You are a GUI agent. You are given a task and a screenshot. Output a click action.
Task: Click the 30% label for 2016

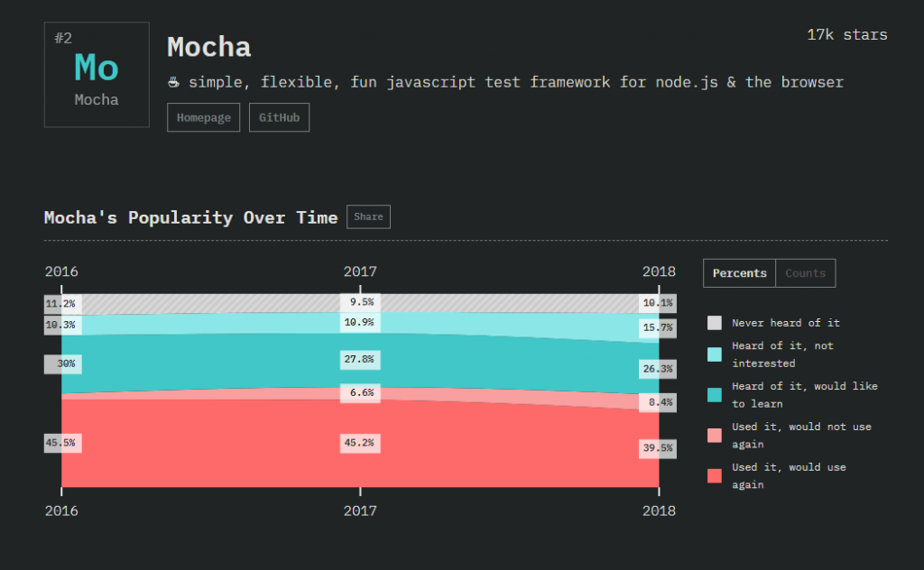coord(62,363)
